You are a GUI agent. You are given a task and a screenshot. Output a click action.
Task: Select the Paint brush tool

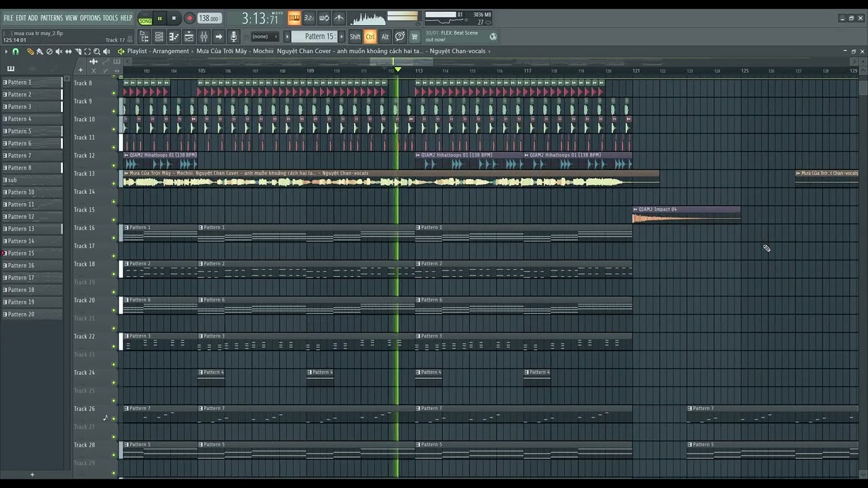point(39,52)
